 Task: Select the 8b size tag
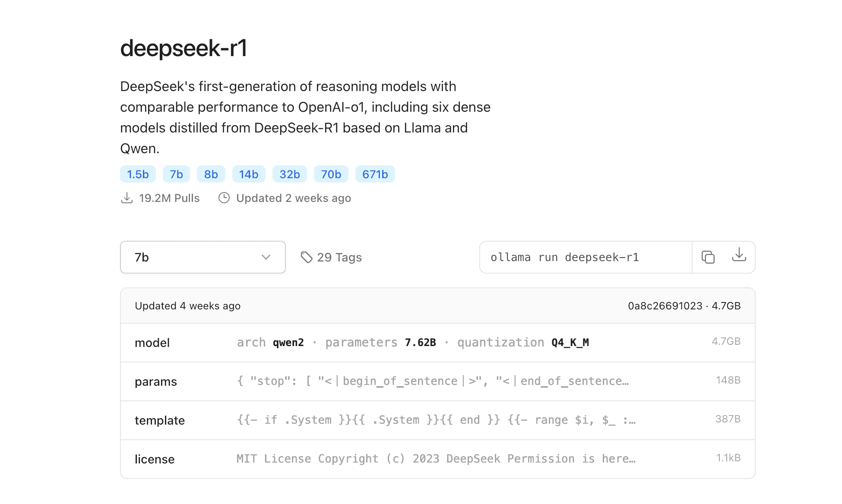211,174
